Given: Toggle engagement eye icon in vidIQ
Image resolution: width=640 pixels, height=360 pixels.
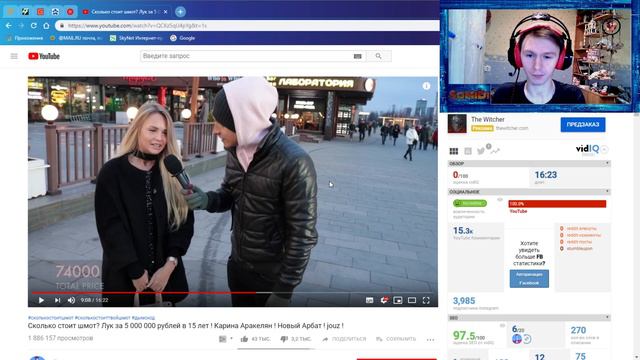Looking at the screenshot, I should pos(500,200).
